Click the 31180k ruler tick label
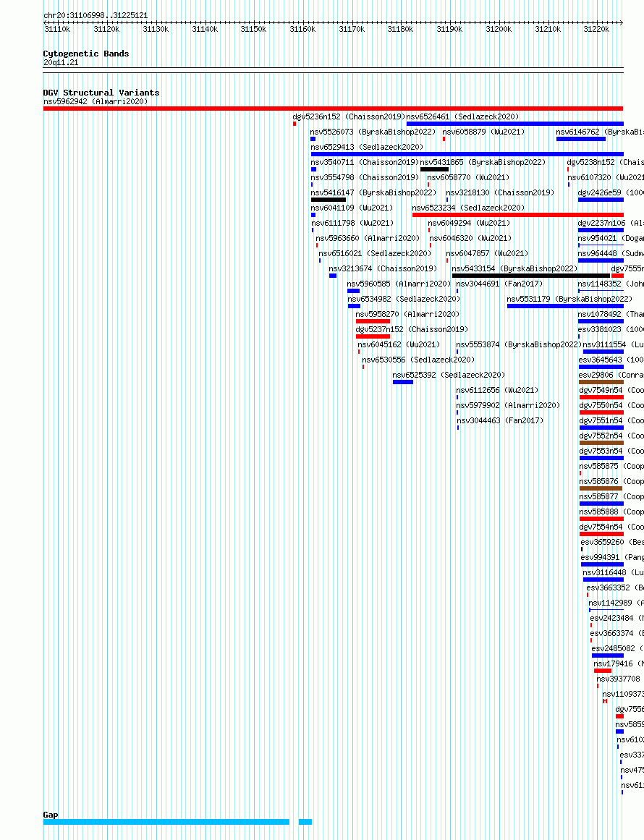The image size is (644, 840). tap(400, 30)
